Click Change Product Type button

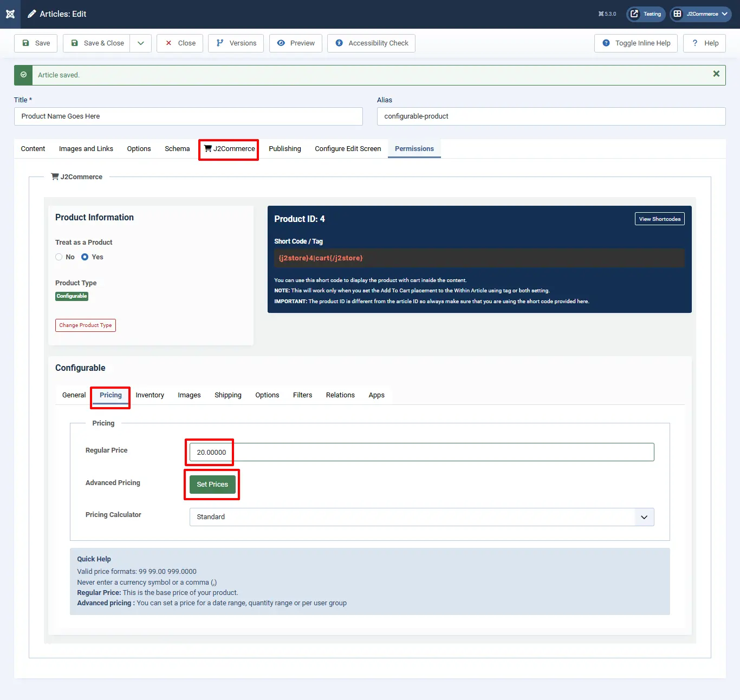point(86,325)
